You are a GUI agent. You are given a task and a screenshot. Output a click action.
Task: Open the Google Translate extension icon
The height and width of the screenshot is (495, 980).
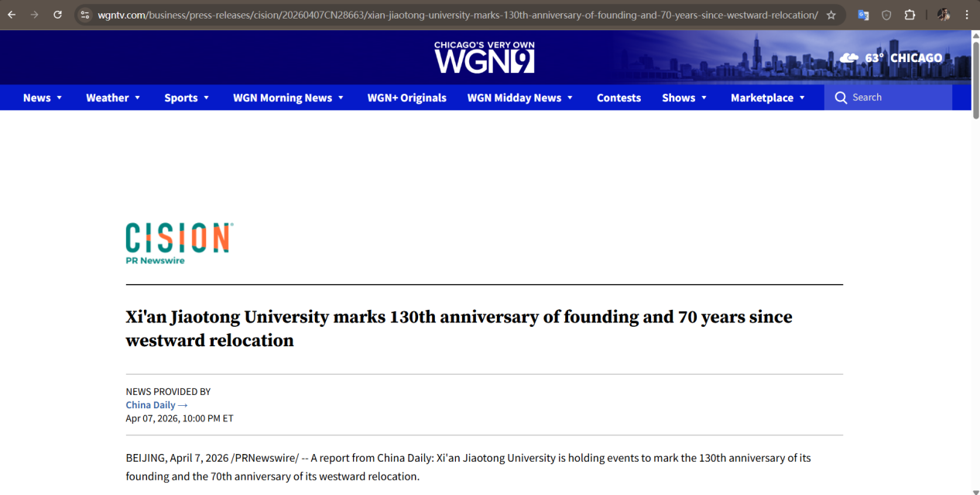point(863,15)
